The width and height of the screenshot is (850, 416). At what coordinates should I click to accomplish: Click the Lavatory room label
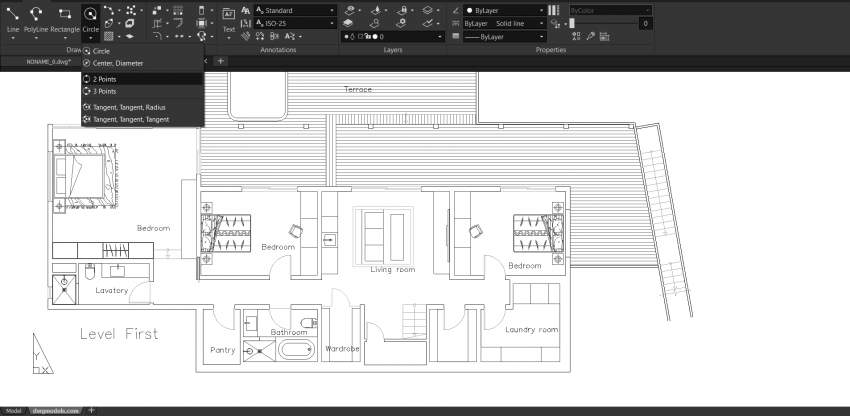[112, 291]
